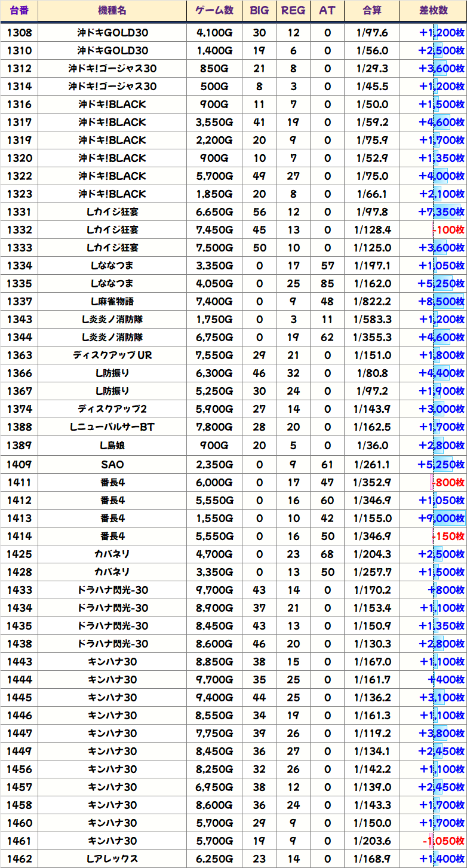Click ドラハナ閃光-30 in row 1433
The height and width of the screenshot is (868, 467).
tap(112, 590)
